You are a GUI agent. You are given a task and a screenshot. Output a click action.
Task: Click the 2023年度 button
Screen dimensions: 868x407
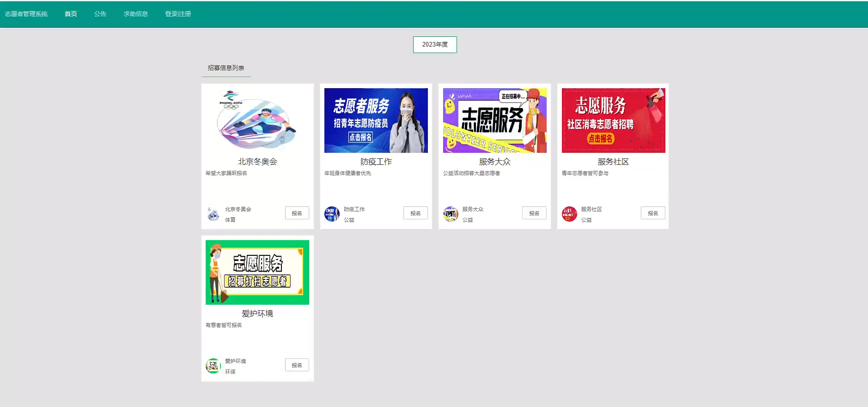pyautogui.click(x=435, y=45)
